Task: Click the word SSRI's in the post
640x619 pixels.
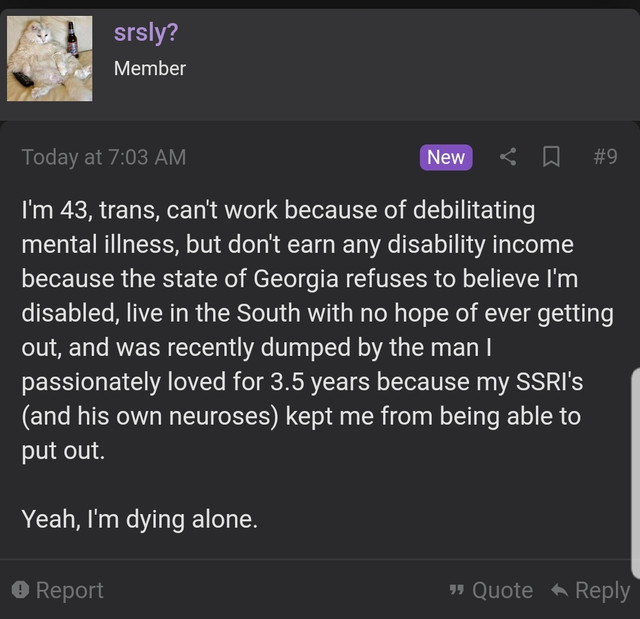Action: coord(547,382)
